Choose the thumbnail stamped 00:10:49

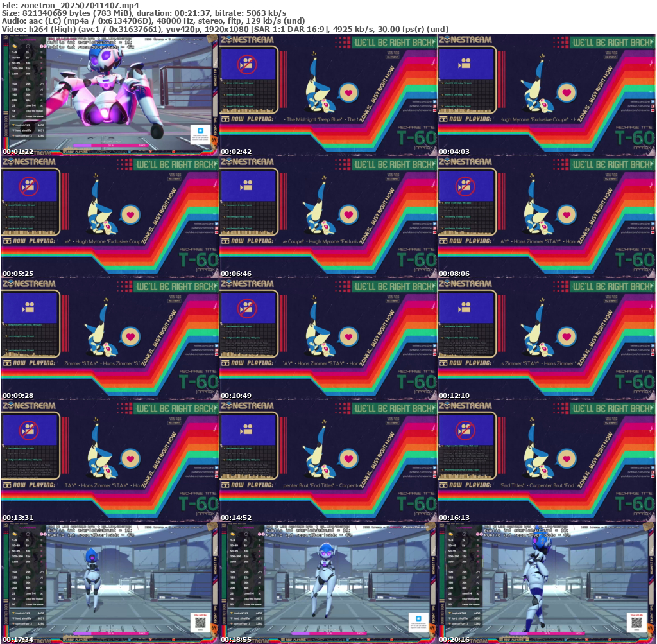point(328,339)
